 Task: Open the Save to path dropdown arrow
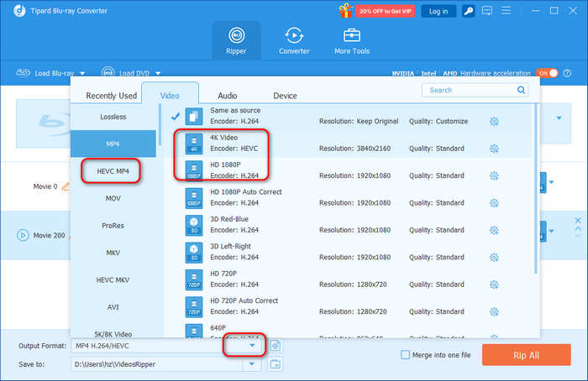point(252,364)
